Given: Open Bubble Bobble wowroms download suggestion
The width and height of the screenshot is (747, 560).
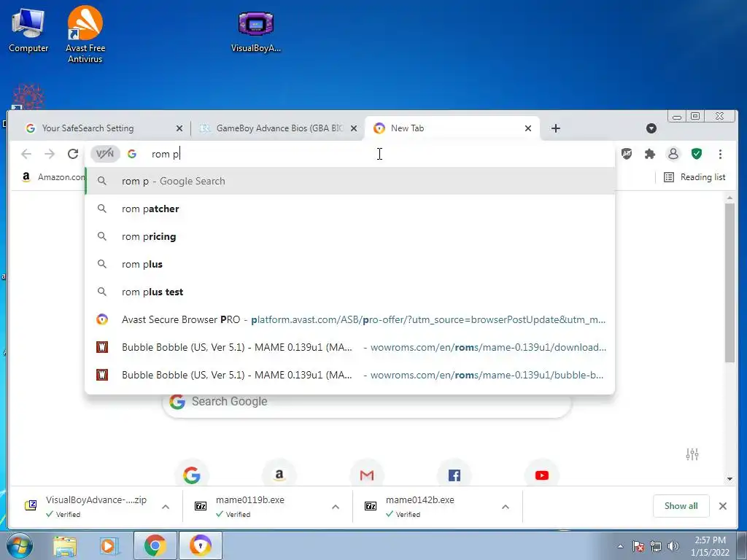Looking at the screenshot, I should click(349, 347).
